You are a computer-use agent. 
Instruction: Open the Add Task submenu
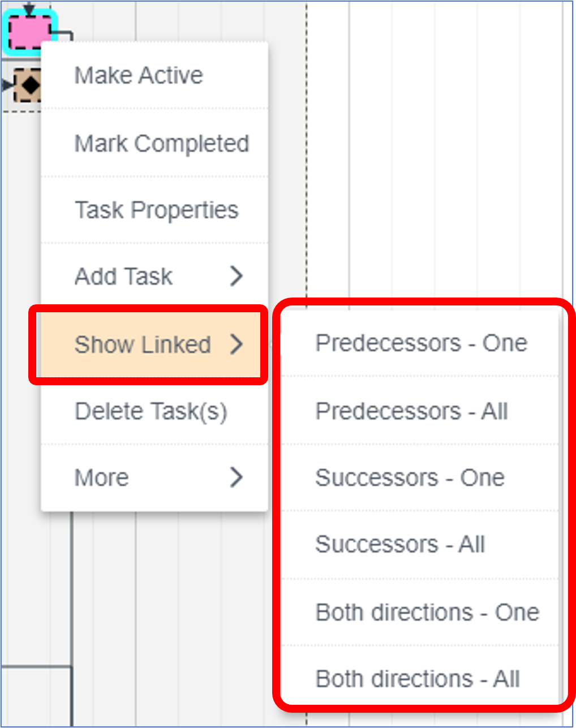154,277
